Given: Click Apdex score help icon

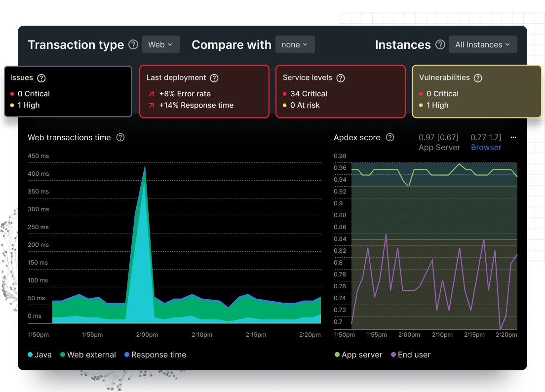Looking at the screenshot, I should [389, 137].
